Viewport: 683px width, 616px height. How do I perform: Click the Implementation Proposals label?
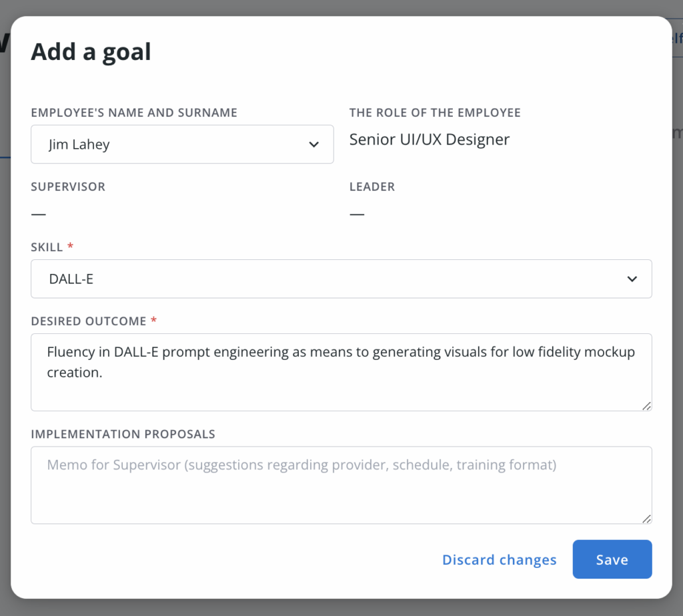tap(123, 434)
